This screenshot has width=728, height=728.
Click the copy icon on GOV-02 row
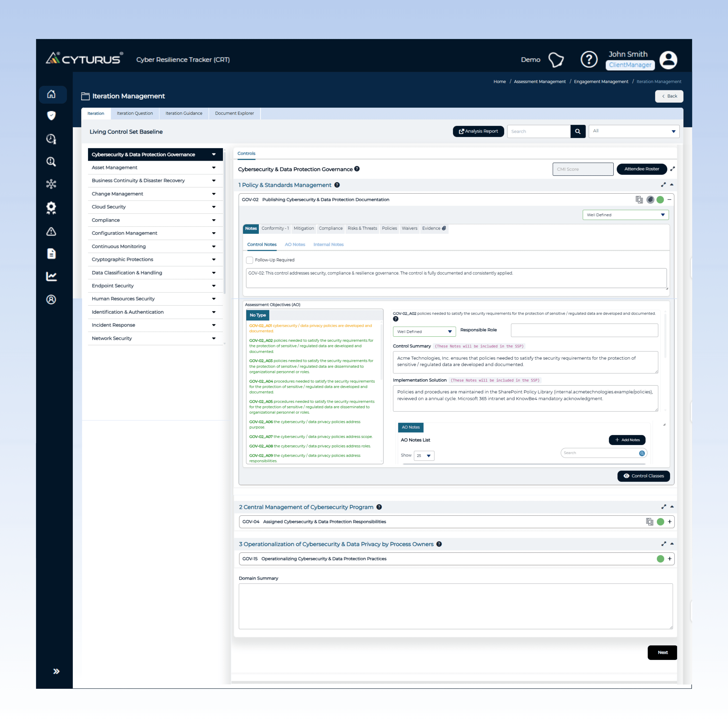[x=639, y=200]
